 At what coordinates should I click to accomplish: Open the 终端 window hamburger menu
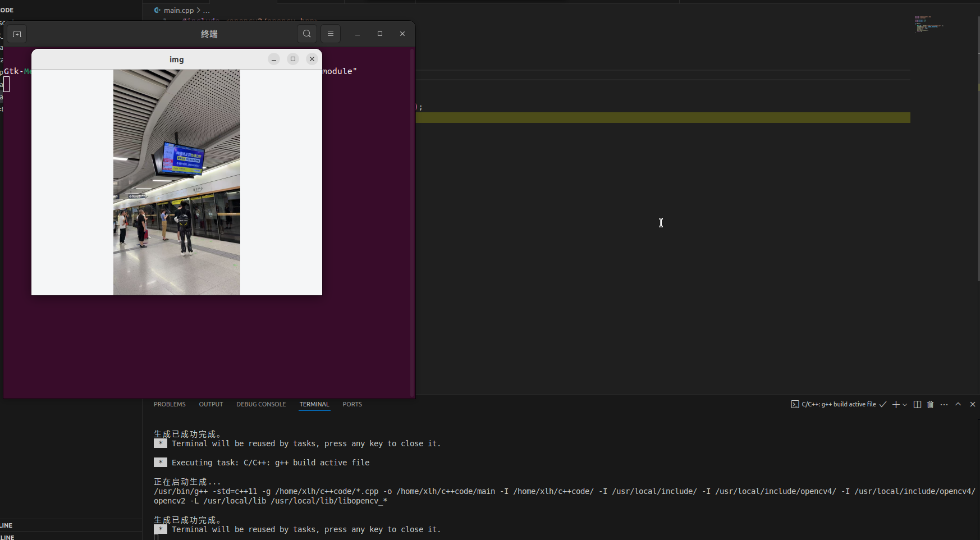tap(331, 34)
